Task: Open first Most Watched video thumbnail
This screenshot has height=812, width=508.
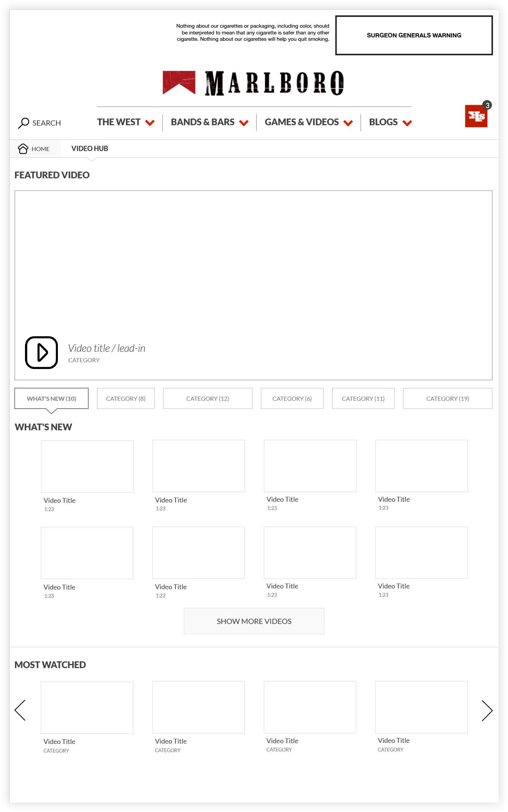Action: 87,708
